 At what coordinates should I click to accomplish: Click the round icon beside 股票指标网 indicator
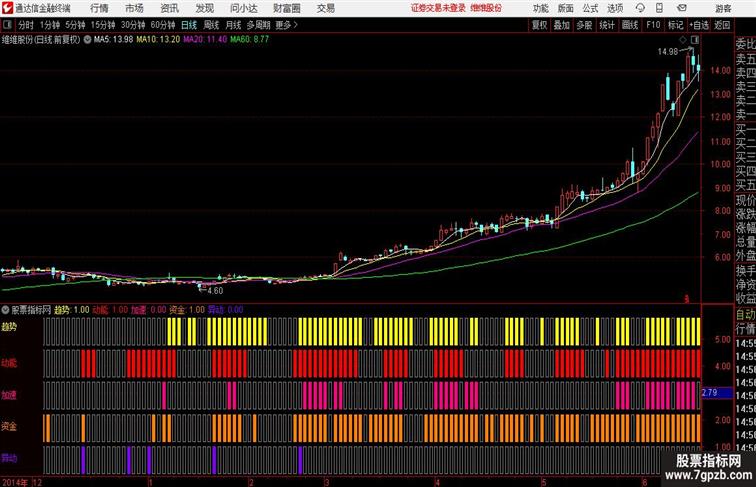(x=5, y=310)
